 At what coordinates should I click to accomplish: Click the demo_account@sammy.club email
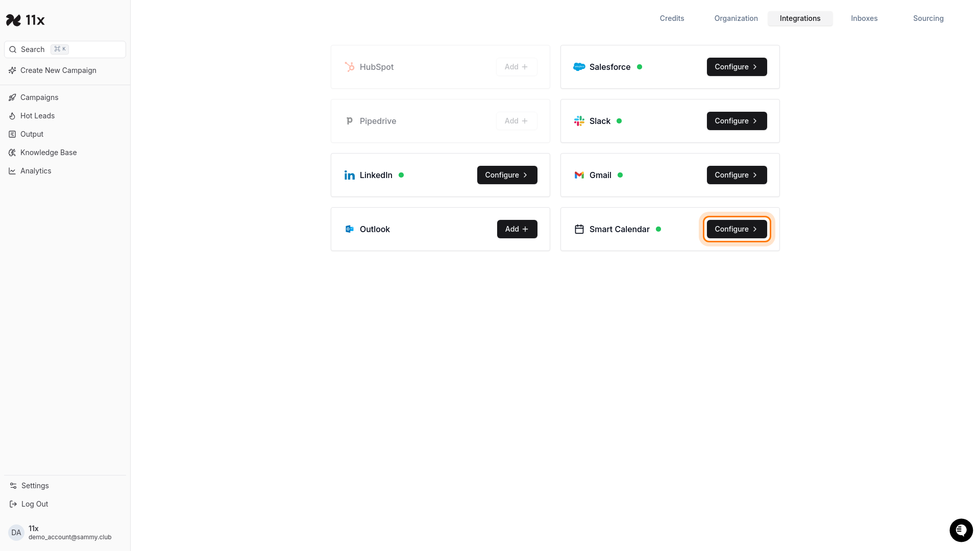(70, 537)
